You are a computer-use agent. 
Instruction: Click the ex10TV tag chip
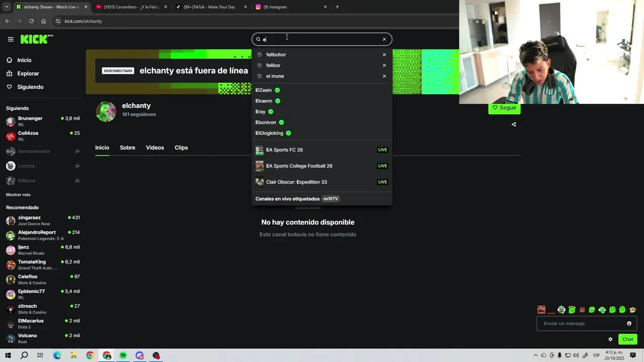coord(331,199)
